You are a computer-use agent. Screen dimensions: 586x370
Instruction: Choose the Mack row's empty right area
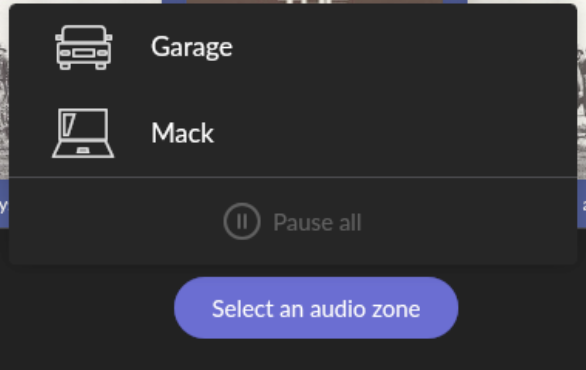(x=396, y=133)
